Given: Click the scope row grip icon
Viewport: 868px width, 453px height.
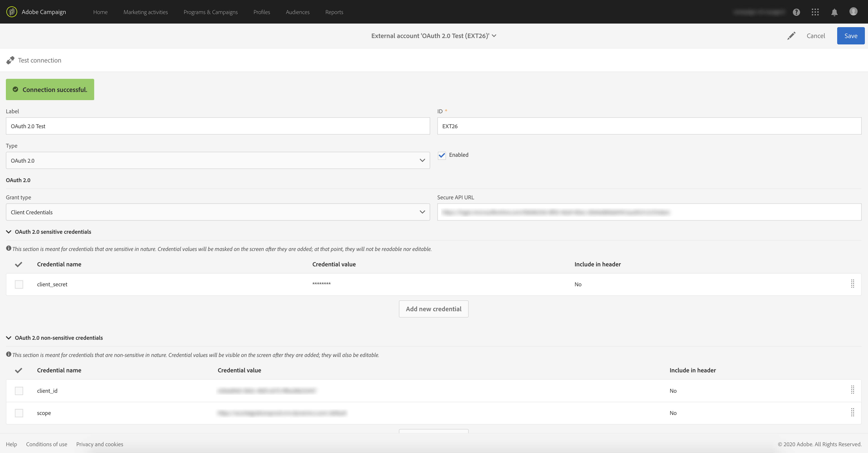Looking at the screenshot, I should [x=853, y=412].
